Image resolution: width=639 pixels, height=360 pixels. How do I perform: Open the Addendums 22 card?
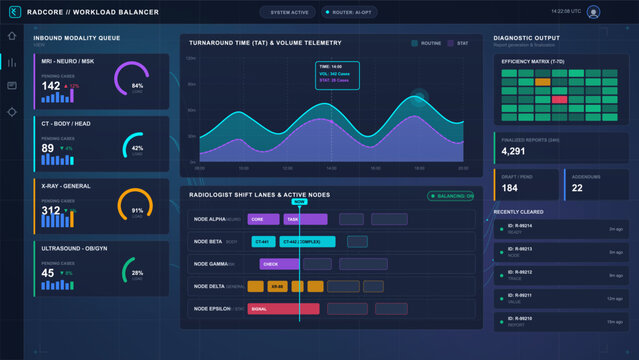click(596, 185)
